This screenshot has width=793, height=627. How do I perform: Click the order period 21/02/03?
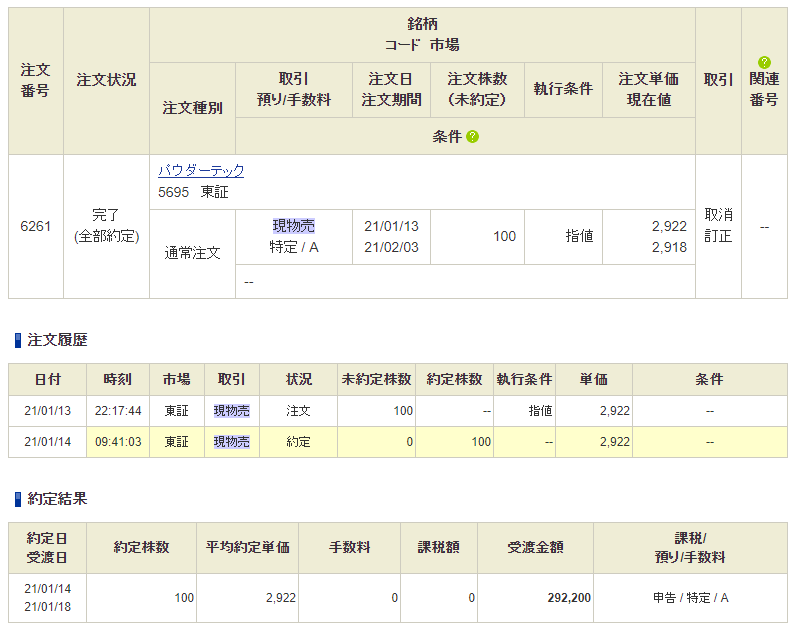click(391, 247)
